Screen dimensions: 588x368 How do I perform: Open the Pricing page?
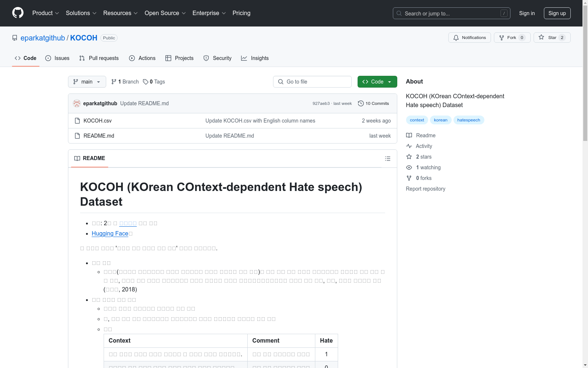tap(241, 13)
